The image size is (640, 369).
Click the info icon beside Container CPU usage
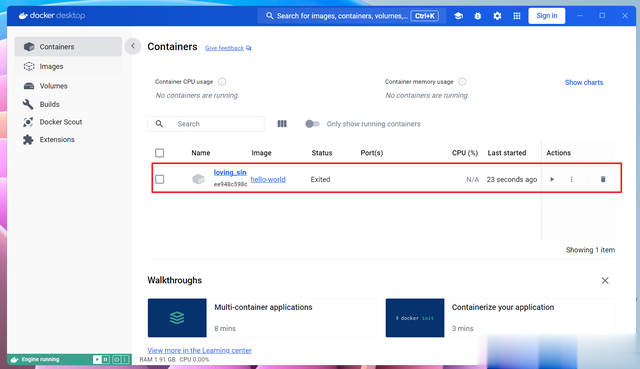(222, 82)
